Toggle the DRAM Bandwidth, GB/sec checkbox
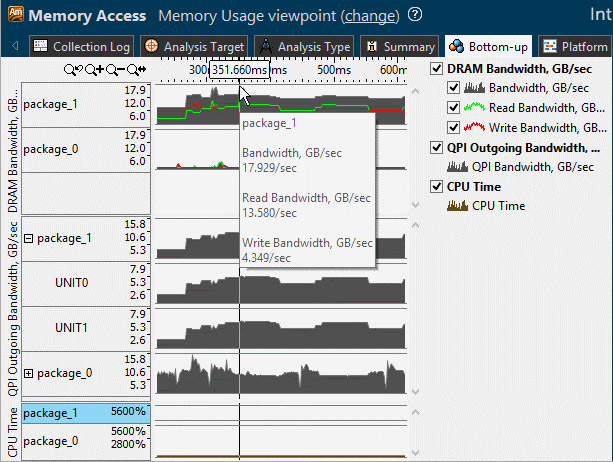Screen dimensions: 613x462 coord(436,68)
